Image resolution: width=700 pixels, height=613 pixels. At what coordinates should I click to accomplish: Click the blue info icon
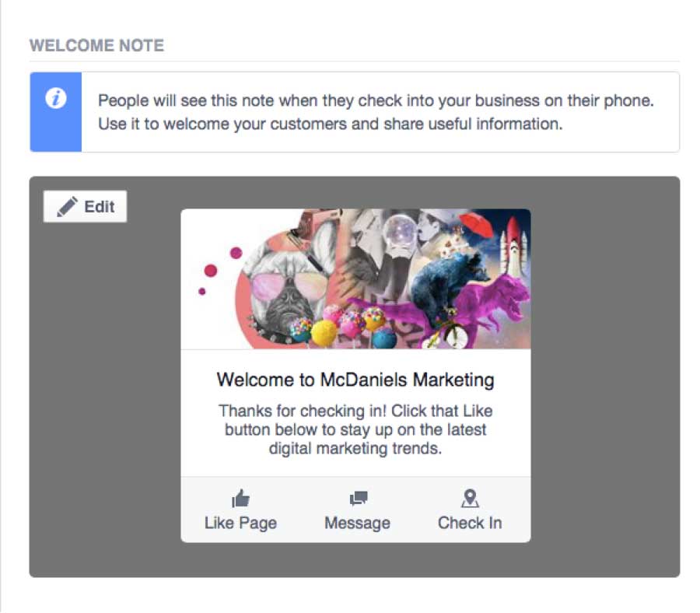click(x=56, y=98)
